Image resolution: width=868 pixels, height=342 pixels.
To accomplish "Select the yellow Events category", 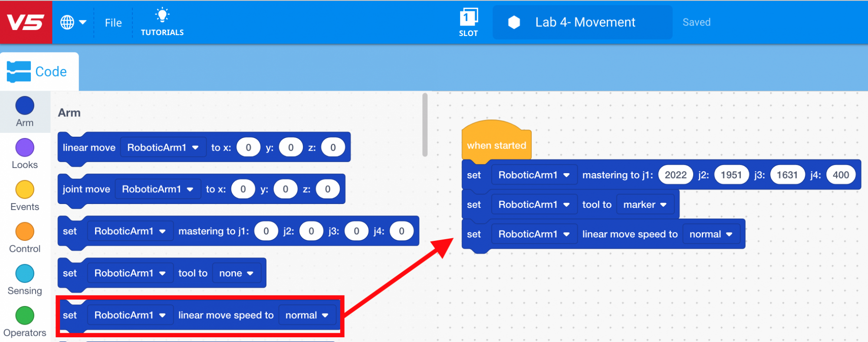I will click(x=25, y=190).
